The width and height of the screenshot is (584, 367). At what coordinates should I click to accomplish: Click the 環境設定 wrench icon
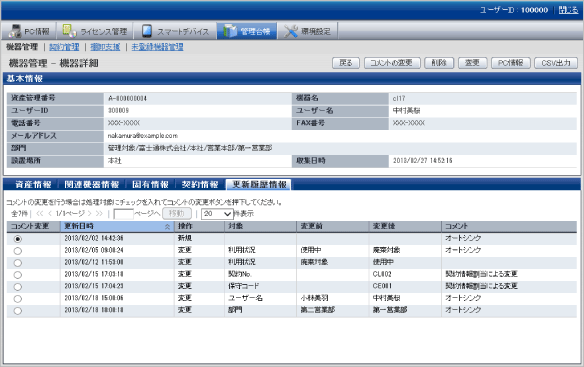(x=291, y=31)
